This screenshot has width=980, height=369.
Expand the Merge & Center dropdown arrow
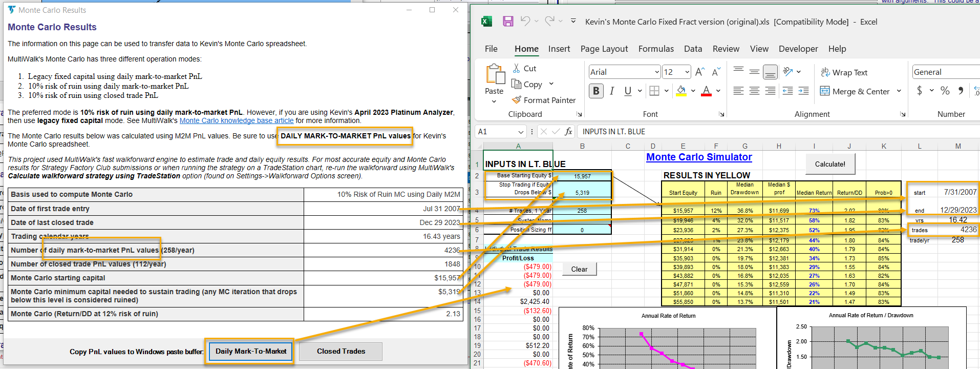pyautogui.click(x=899, y=91)
